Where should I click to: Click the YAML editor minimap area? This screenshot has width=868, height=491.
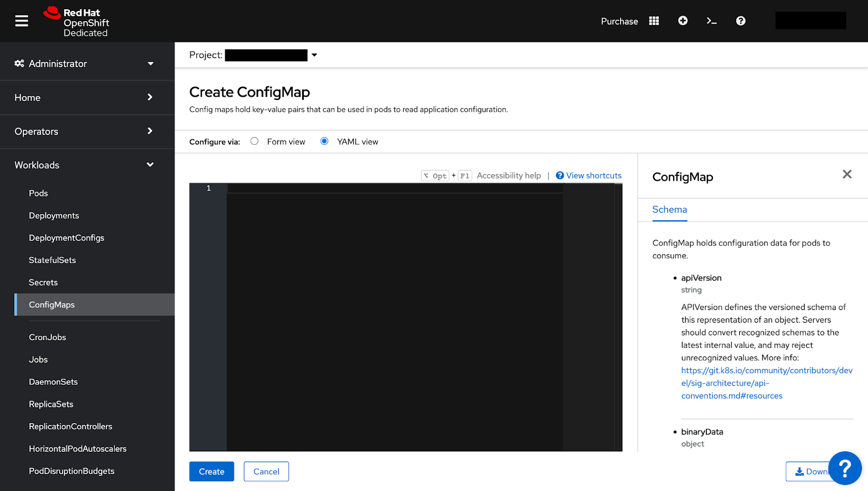coord(588,317)
